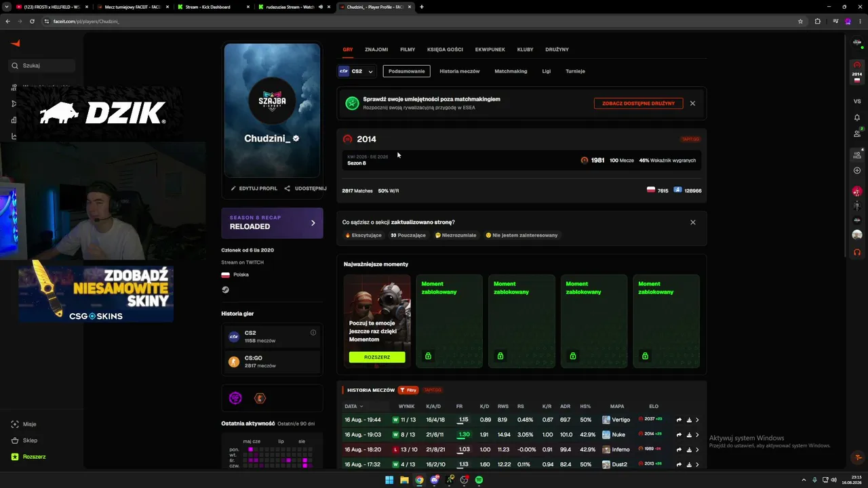The height and width of the screenshot is (488, 868).
Task: Choose the Niezrozumiałe feedback option
Action: tap(456, 235)
